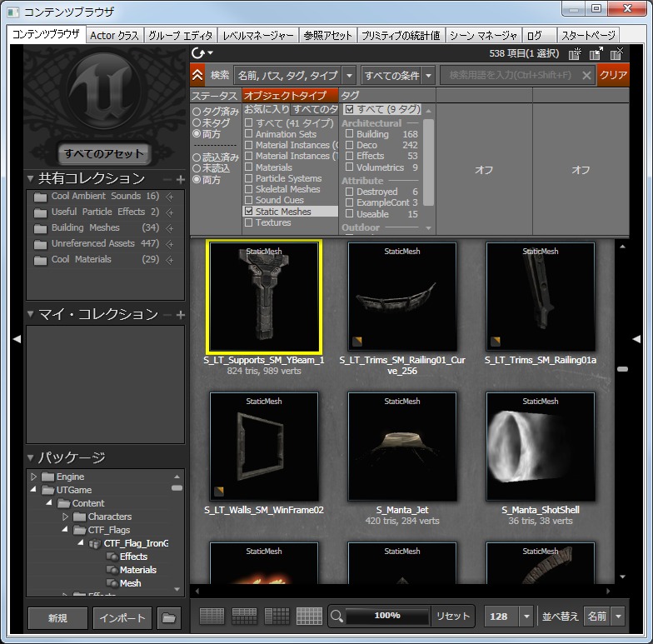This screenshot has width=653, height=644.
Task: Click the list view layout icon
Action: [x=212, y=617]
